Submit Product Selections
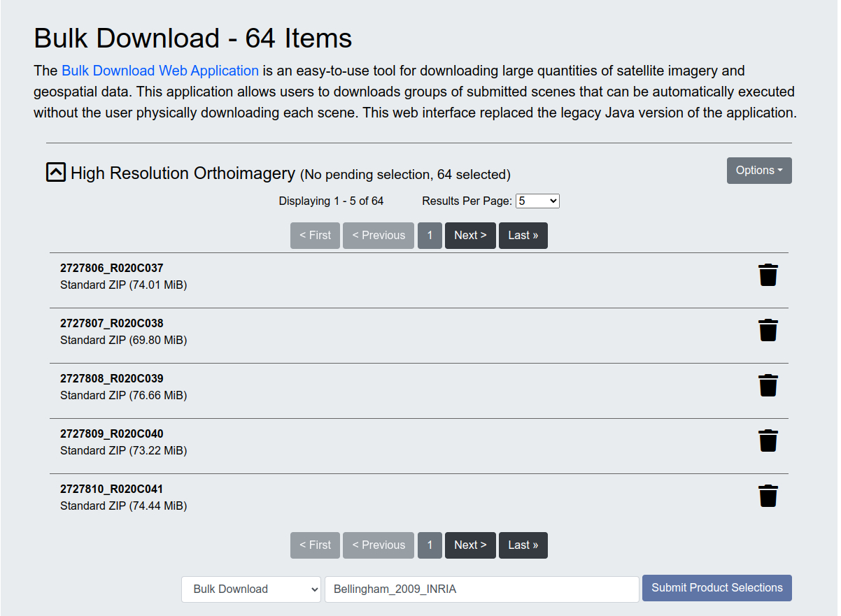This screenshot has height=616, width=841. pyautogui.click(x=716, y=588)
